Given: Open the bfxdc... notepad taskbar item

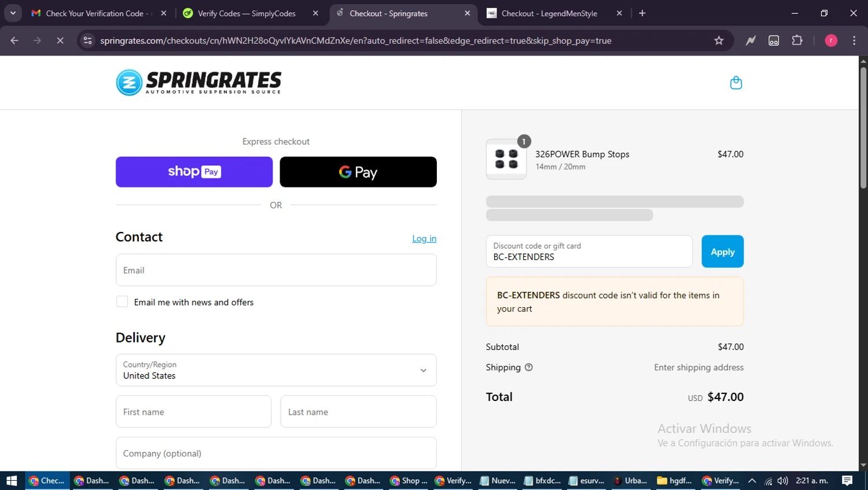Looking at the screenshot, I should [x=542, y=481].
